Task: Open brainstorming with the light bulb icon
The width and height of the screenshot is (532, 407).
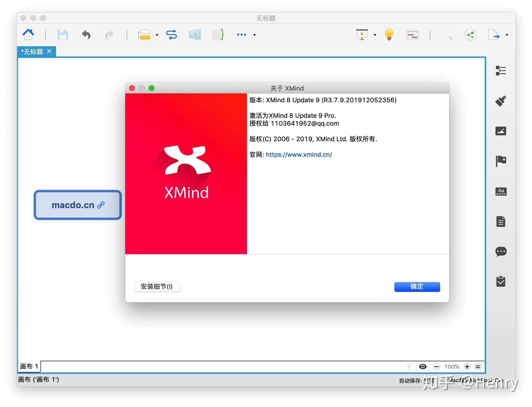Action: click(389, 35)
